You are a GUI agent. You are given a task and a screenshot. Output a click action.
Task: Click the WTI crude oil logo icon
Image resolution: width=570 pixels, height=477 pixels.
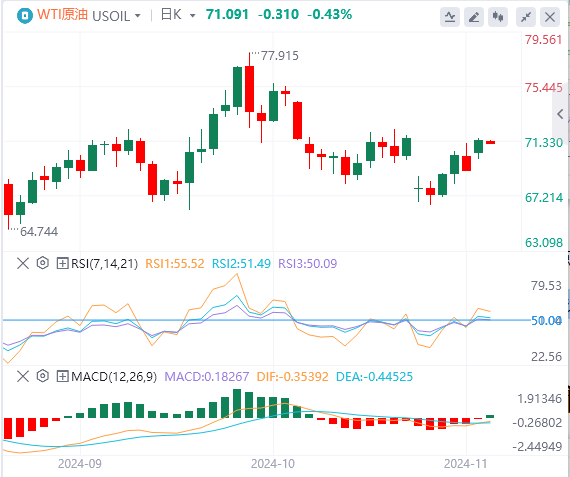tap(24, 16)
